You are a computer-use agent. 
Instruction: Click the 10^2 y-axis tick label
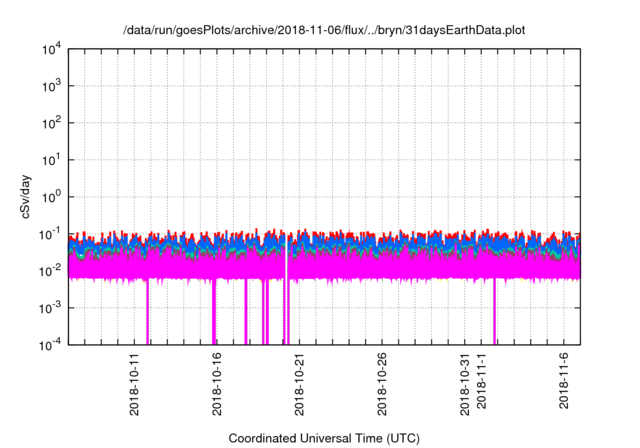pos(52,124)
